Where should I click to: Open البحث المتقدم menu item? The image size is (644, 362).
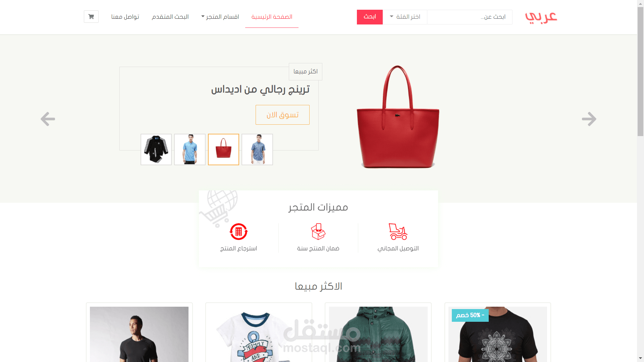[x=170, y=17]
